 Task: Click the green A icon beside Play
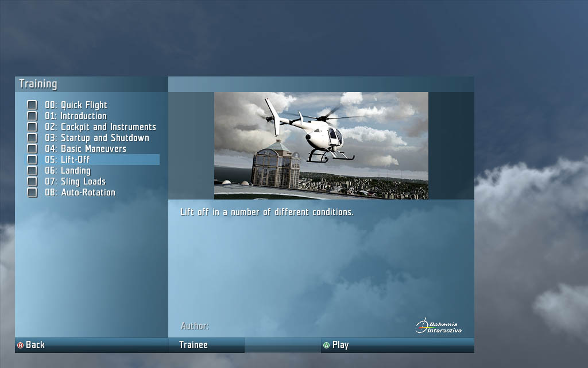tap(326, 345)
